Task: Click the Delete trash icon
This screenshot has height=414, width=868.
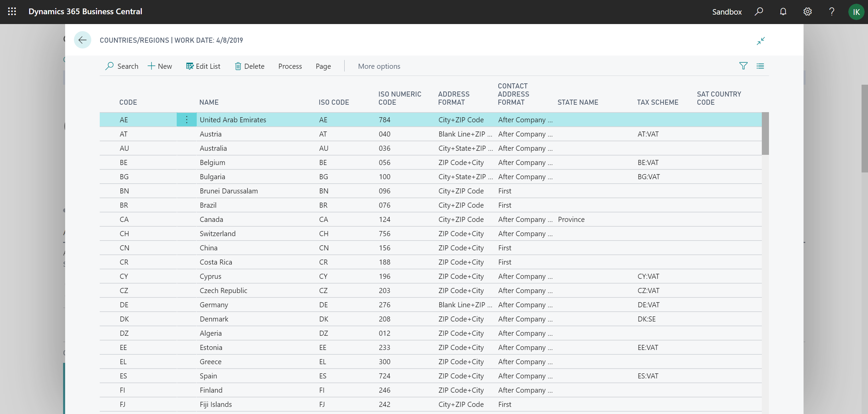Action: pyautogui.click(x=238, y=66)
